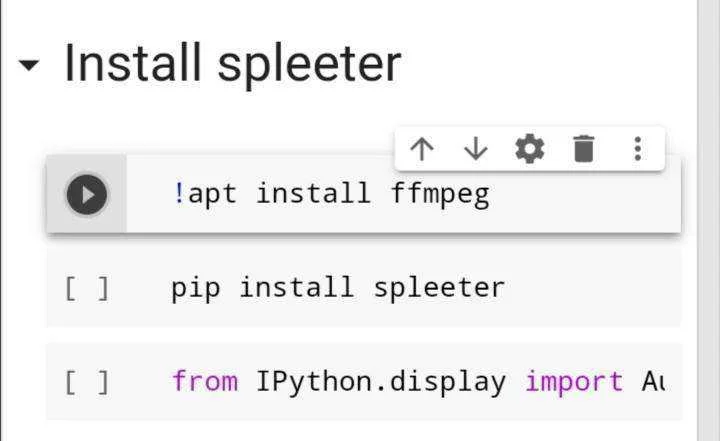Move the selected cell up

422,149
